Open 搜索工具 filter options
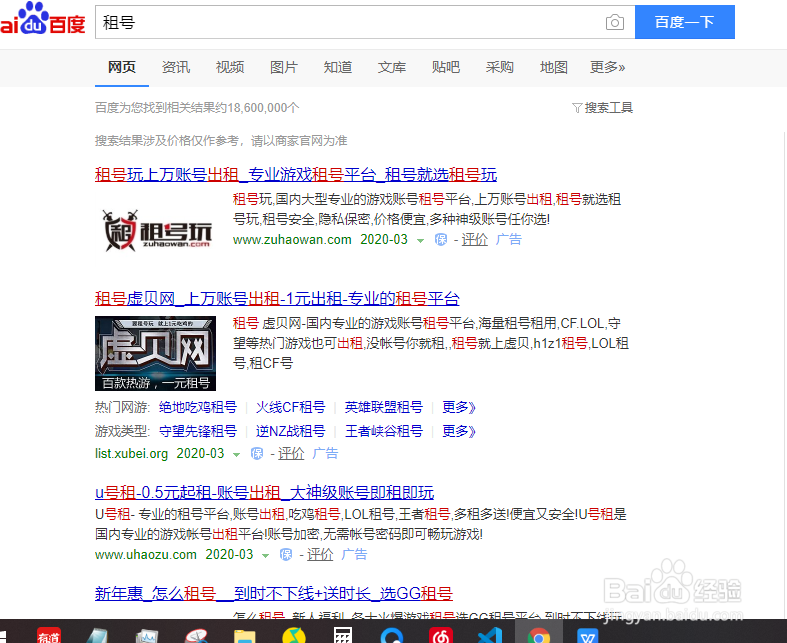The image size is (787, 643). pos(608,107)
